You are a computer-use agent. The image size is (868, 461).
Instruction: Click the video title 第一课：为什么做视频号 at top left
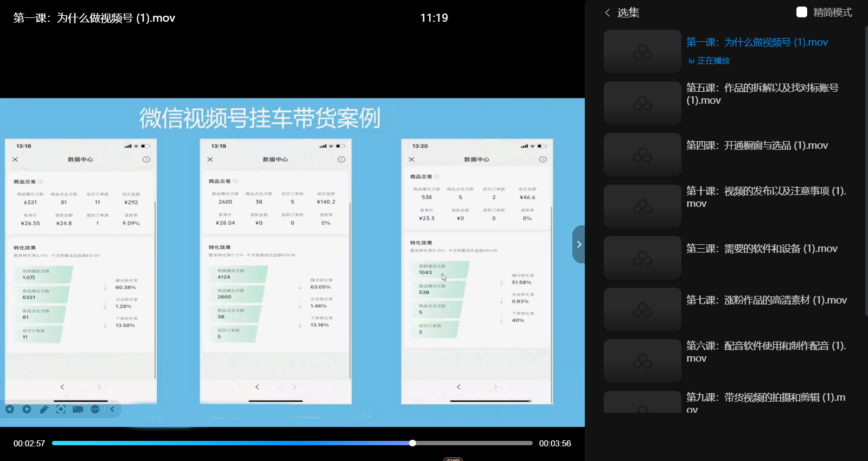point(94,18)
